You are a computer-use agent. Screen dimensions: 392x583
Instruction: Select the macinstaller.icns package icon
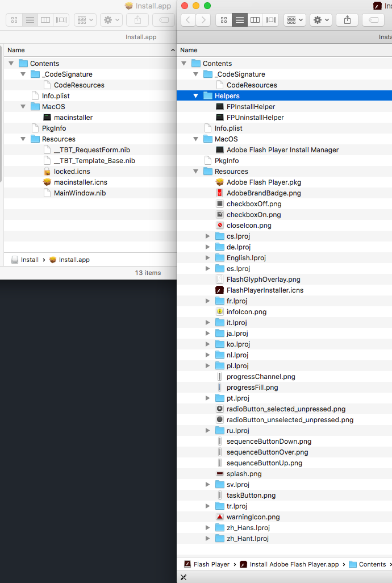tap(47, 182)
